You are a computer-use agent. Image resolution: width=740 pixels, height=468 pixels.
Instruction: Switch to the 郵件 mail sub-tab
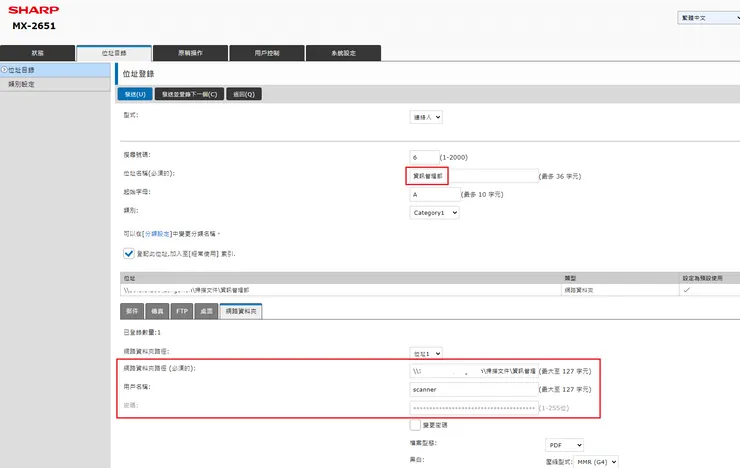pos(132,311)
